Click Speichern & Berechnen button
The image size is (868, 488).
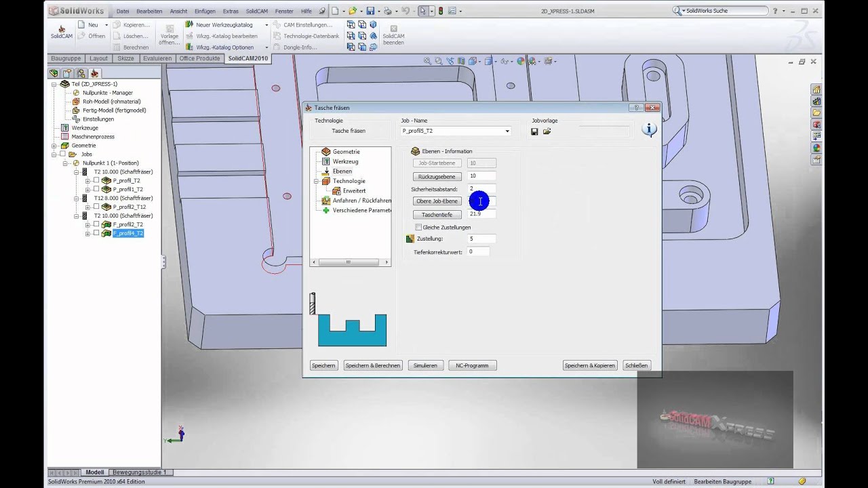[x=373, y=365]
